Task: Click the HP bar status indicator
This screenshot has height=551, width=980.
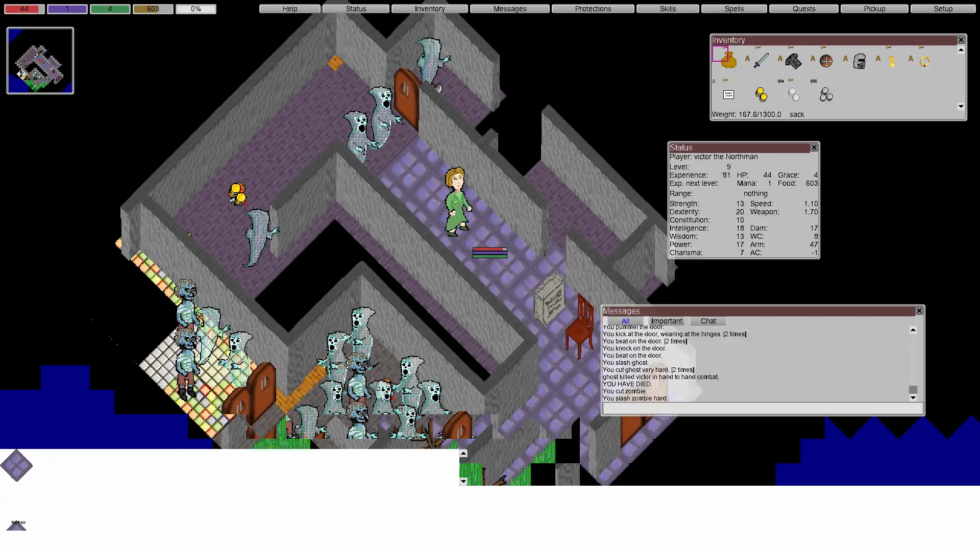Action: [23, 9]
